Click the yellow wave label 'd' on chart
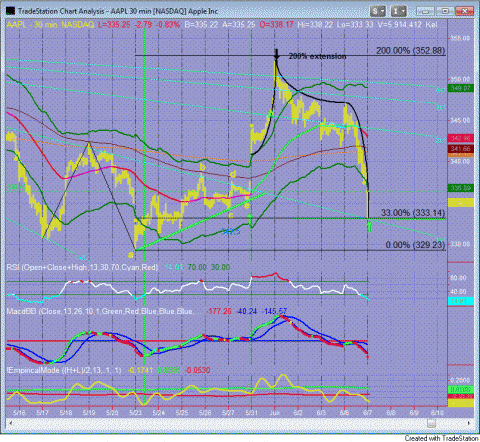The image size is (480, 442). point(233,174)
